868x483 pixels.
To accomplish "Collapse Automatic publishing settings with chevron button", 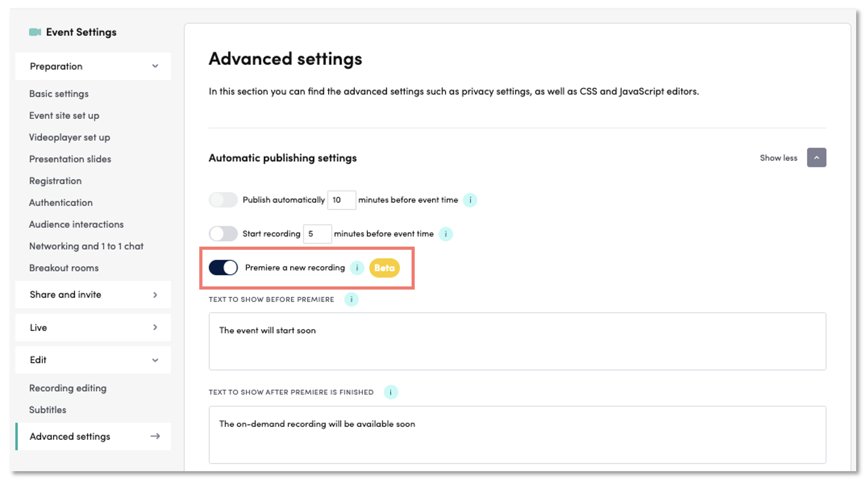I will pyautogui.click(x=816, y=158).
